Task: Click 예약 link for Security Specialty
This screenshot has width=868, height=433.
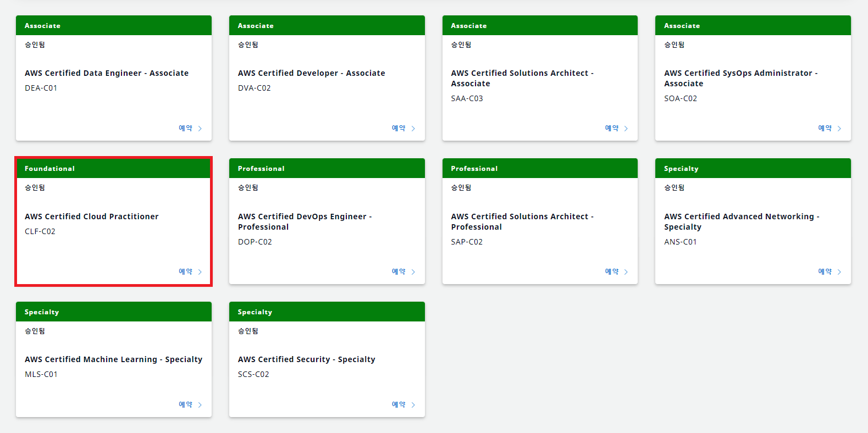Action: [399, 404]
